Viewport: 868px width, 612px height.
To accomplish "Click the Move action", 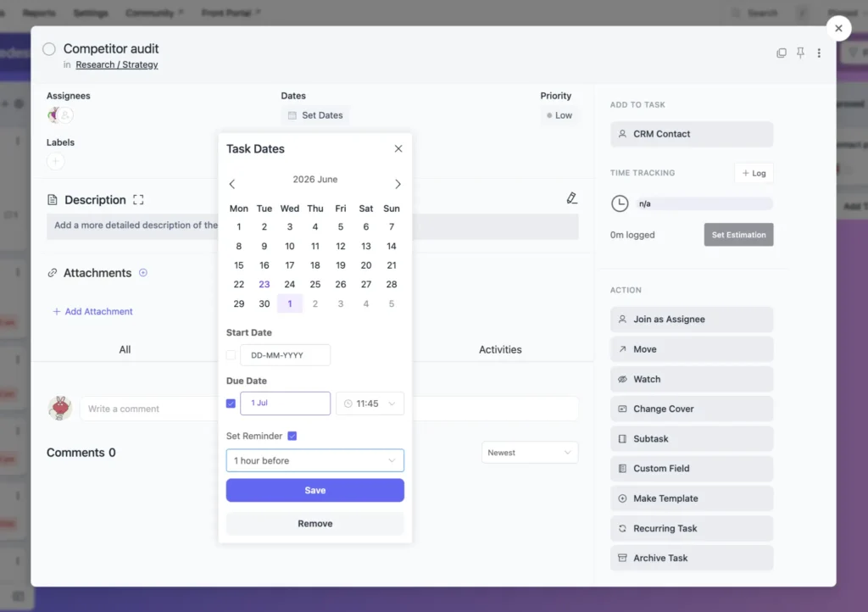I will 692,349.
